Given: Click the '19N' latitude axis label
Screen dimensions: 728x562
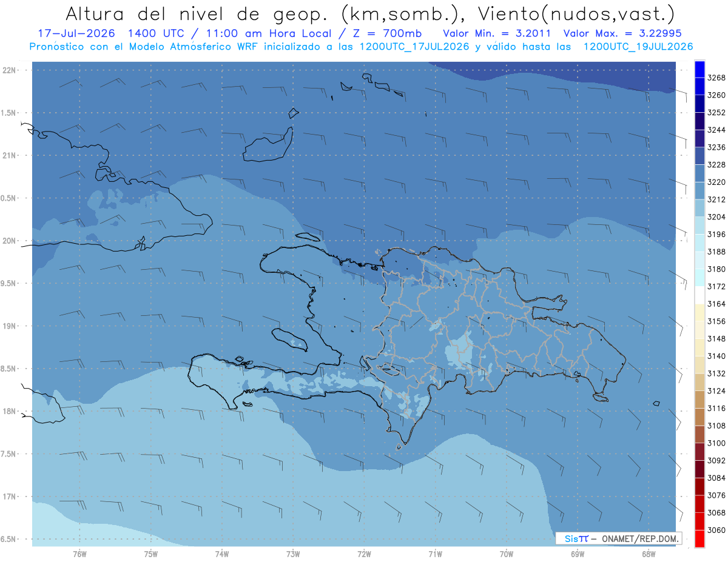Looking at the screenshot, I should tap(9, 326).
